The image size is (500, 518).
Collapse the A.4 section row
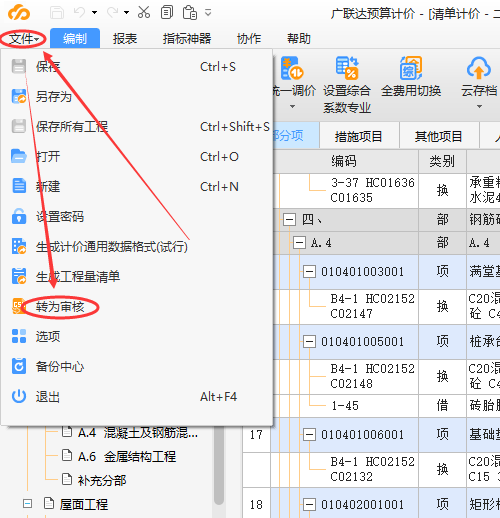tap(299, 243)
